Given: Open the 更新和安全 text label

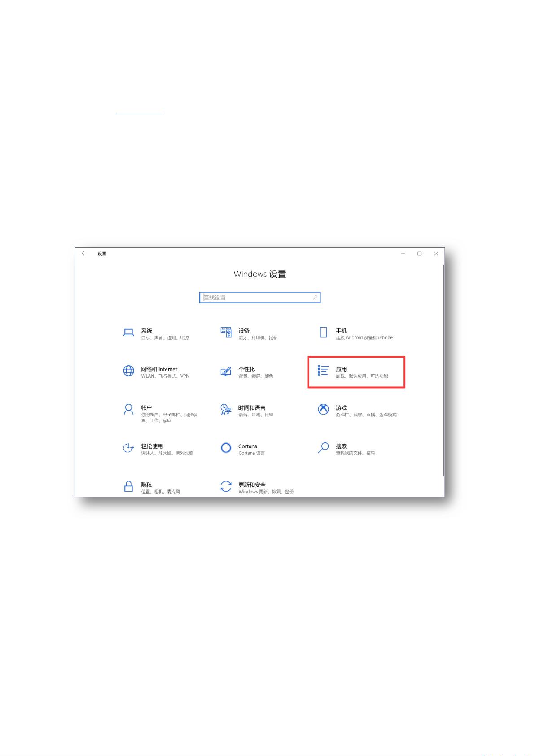Looking at the screenshot, I should click(x=252, y=485).
